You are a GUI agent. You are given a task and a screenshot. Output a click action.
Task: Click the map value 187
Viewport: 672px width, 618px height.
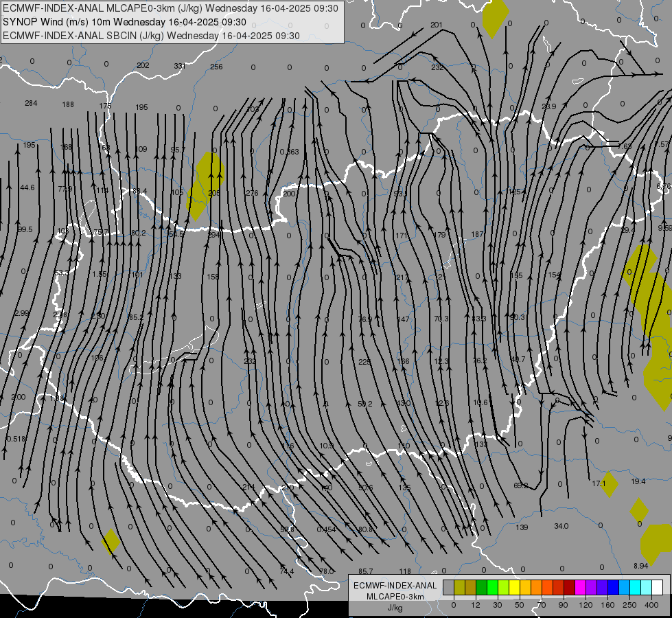(x=478, y=234)
